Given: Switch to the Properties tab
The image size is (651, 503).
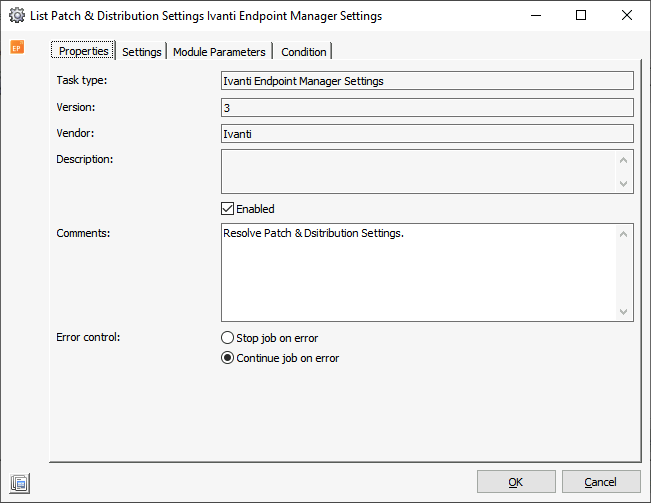Looking at the screenshot, I should [83, 51].
